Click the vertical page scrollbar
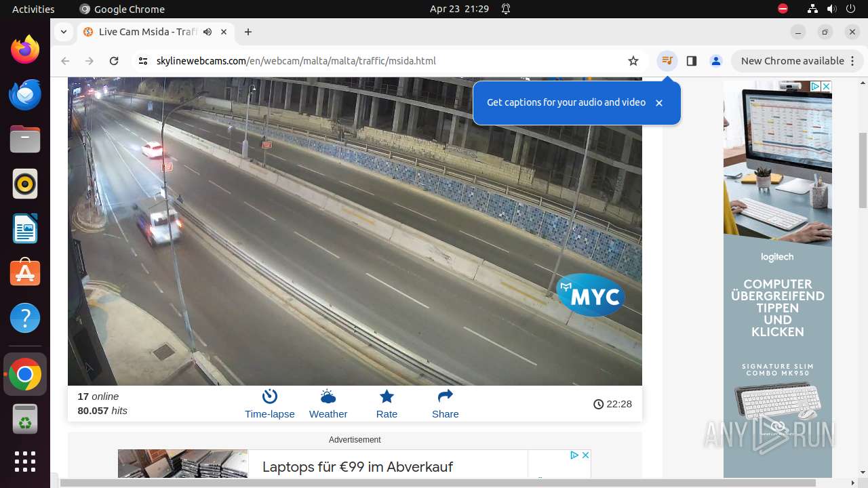 click(863, 169)
